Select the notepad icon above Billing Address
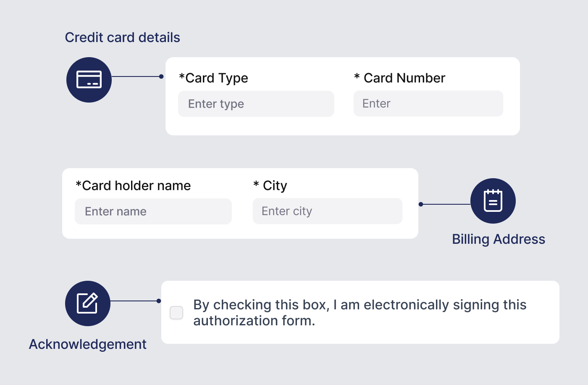This screenshot has width=588, height=385. click(493, 201)
